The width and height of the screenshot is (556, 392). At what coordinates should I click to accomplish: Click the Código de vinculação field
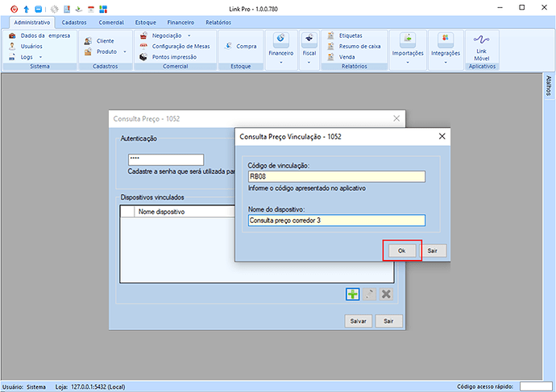336,176
